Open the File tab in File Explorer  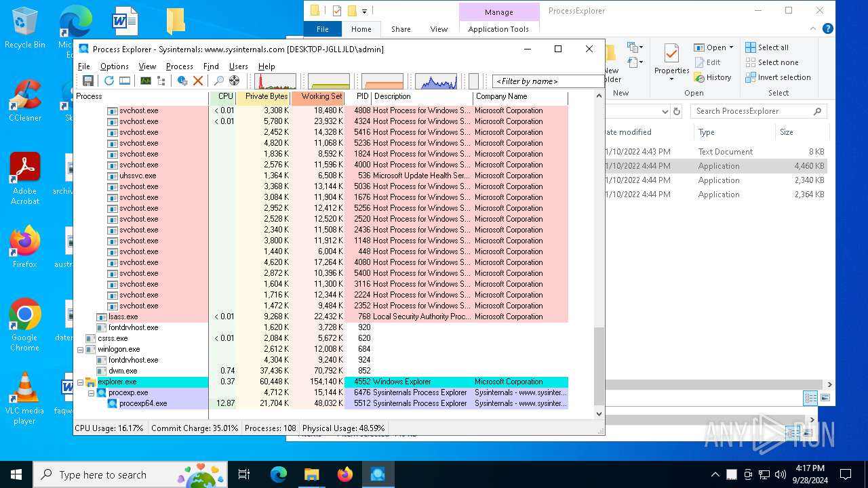coord(323,29)
